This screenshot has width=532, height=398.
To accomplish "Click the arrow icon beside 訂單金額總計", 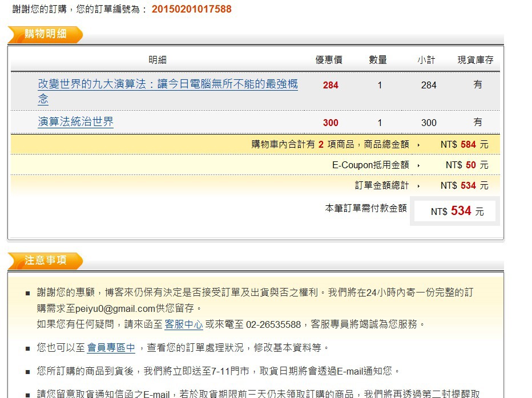I will (x=418, y=186).
